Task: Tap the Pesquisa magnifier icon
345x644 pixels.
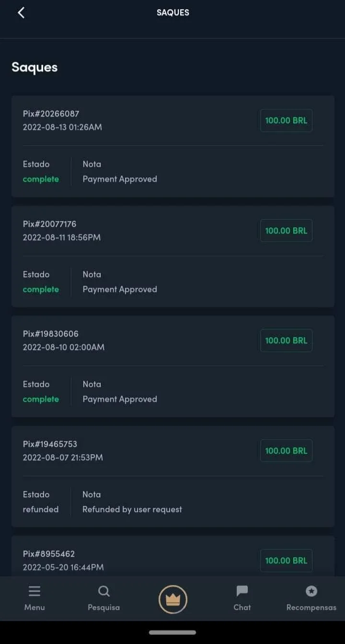Action: pos(104,591)
